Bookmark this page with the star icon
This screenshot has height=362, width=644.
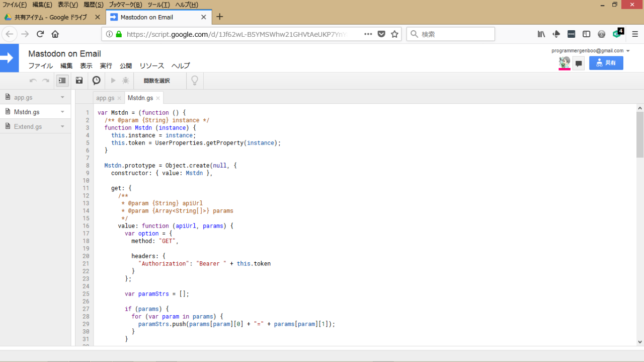395,34
